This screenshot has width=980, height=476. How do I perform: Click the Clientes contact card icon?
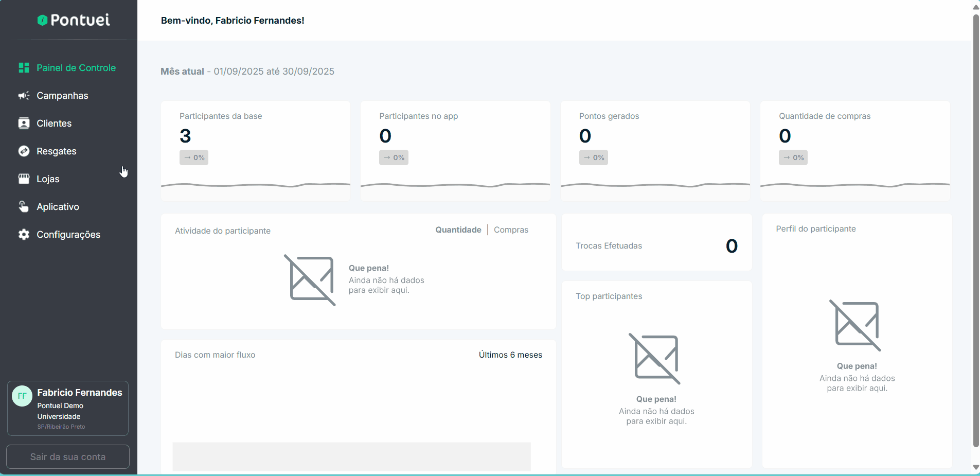click(24, 124)
